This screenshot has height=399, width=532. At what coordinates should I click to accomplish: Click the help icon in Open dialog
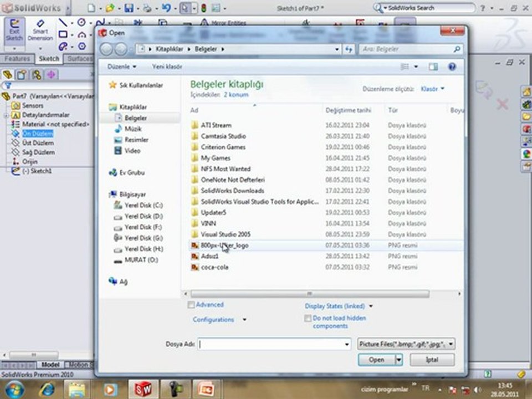click(452, 67)
